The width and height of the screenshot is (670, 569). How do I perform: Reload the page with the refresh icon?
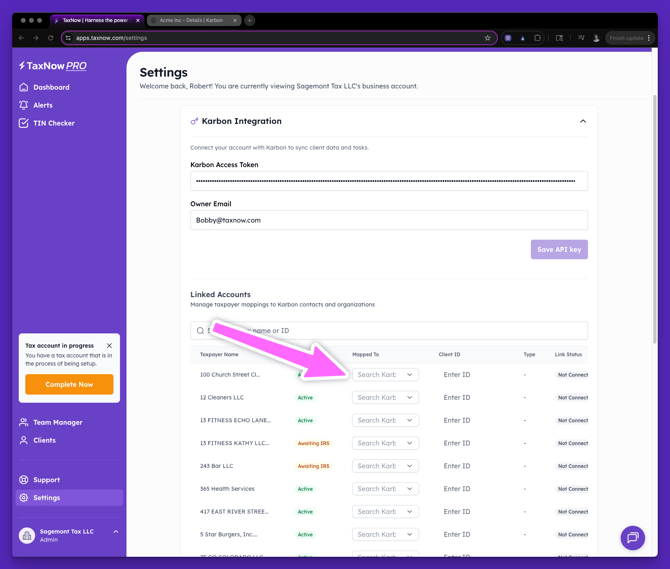[x=50, y=38]
